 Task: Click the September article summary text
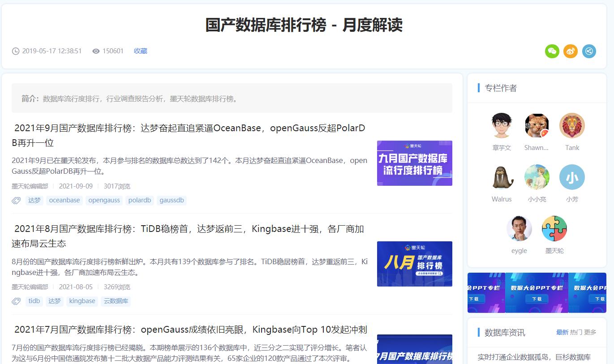coord(189,166)
